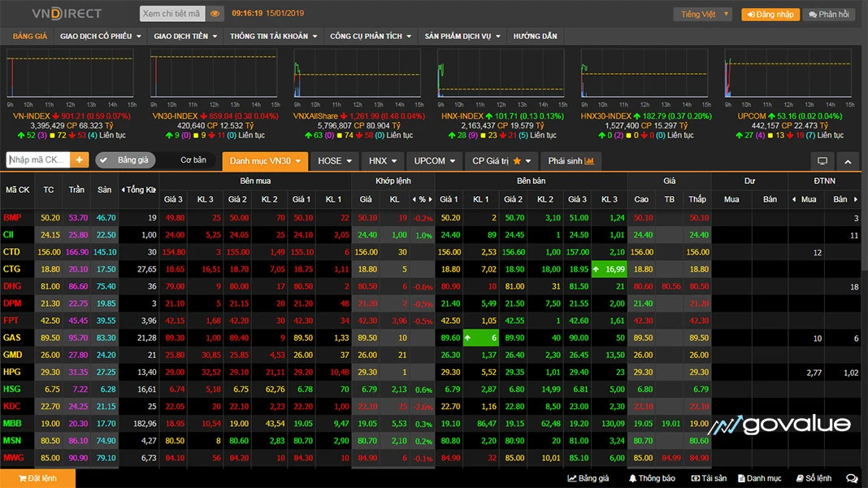Viewport: 868px width, 488px height.
Task: Click the Phái sinh derivatives chart tab
Action: click(571, 161)
